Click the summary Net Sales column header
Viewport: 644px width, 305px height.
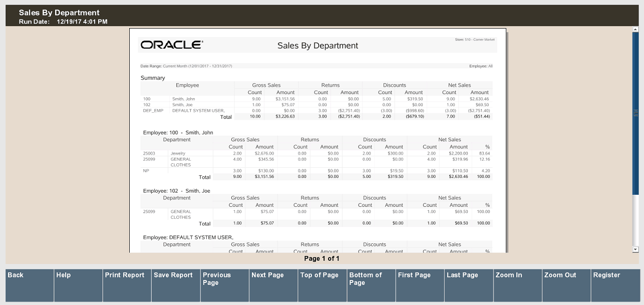[460, 85]
